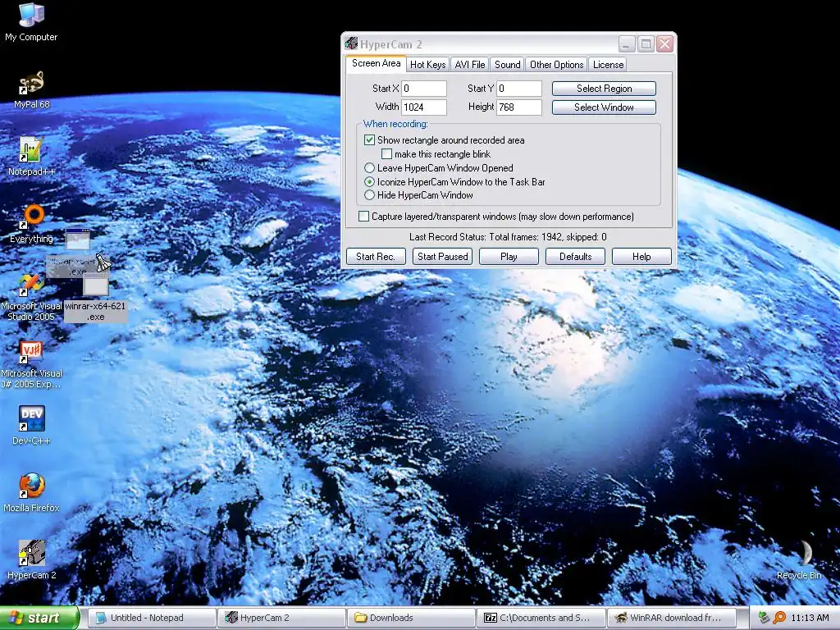840x630 pixels.
Task: Open the AVI File tab
Action: 470,65
